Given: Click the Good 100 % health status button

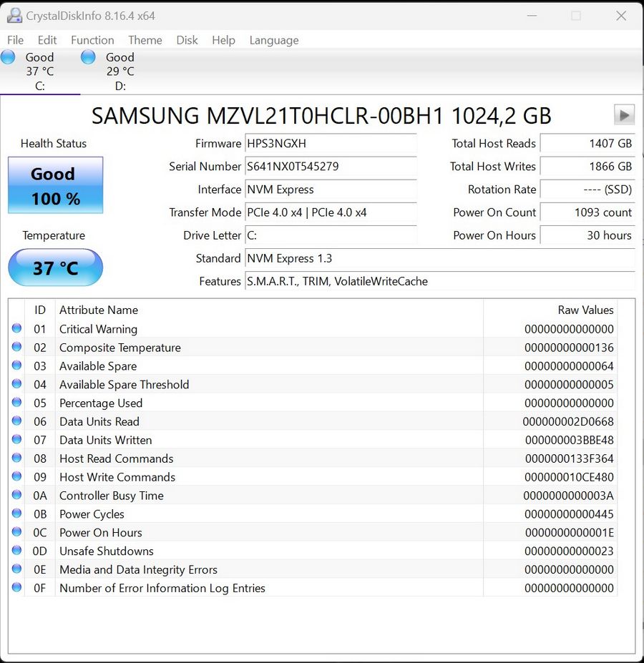Looking at the screenshot, I should point(55,185).
